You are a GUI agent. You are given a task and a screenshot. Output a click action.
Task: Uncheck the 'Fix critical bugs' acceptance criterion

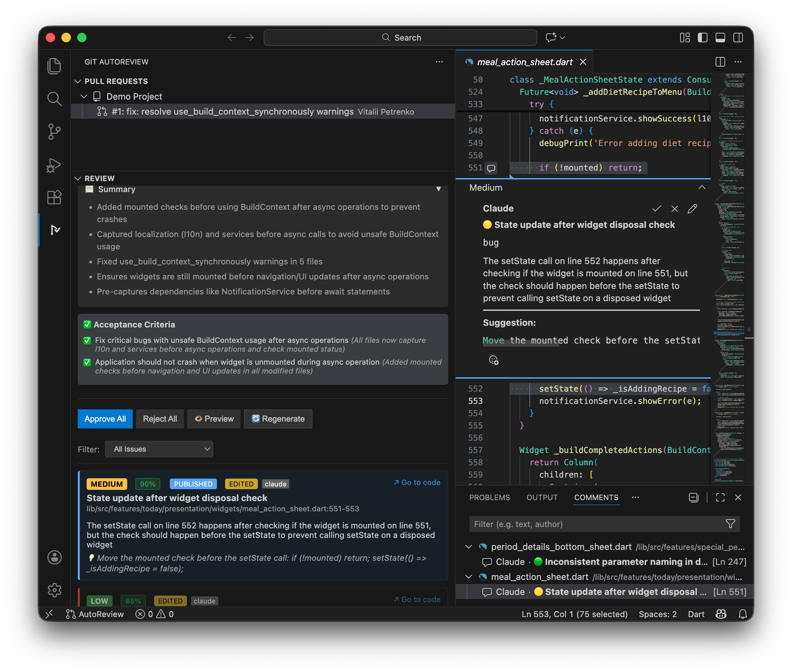pos(88,340)
